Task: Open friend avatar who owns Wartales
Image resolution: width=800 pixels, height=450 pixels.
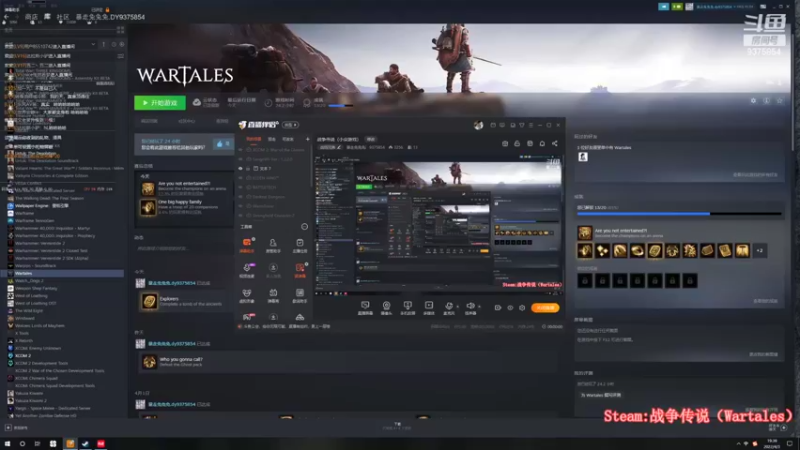Action: coord(583,157)
